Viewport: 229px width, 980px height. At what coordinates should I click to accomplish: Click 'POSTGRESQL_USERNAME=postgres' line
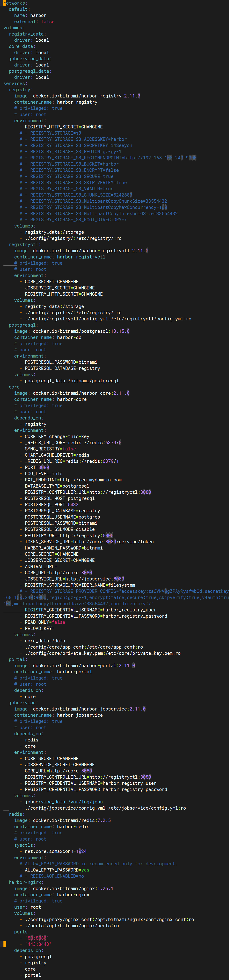point(60,517)
